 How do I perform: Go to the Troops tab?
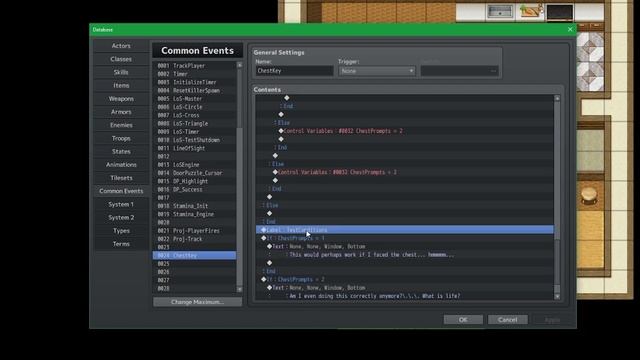click(x=121, y=138)
